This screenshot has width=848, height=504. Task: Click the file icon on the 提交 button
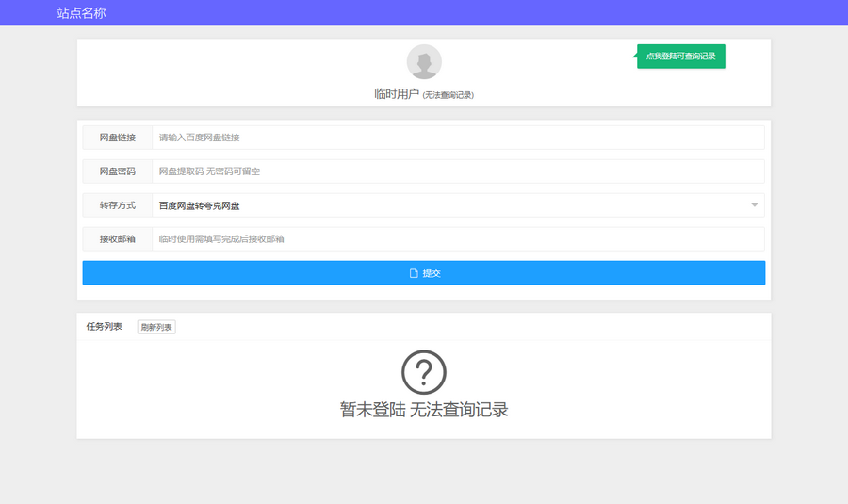click(414, 273)
